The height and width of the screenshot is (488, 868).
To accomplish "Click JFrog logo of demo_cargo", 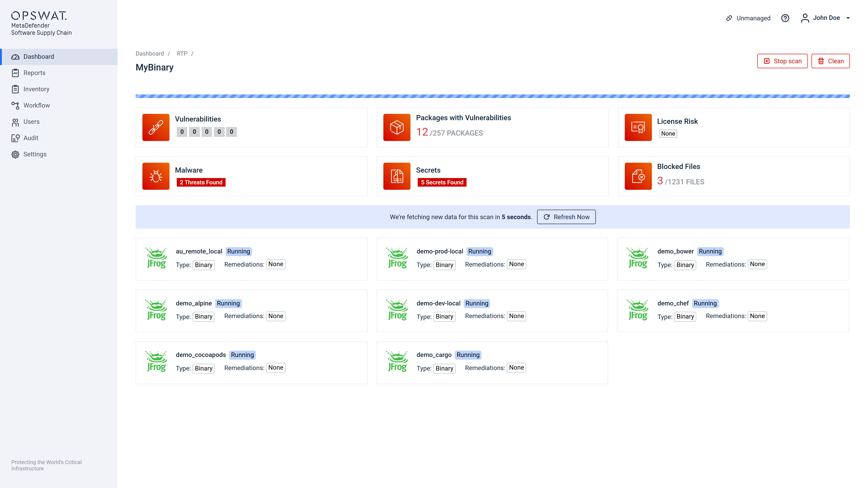I will (397, 361).
